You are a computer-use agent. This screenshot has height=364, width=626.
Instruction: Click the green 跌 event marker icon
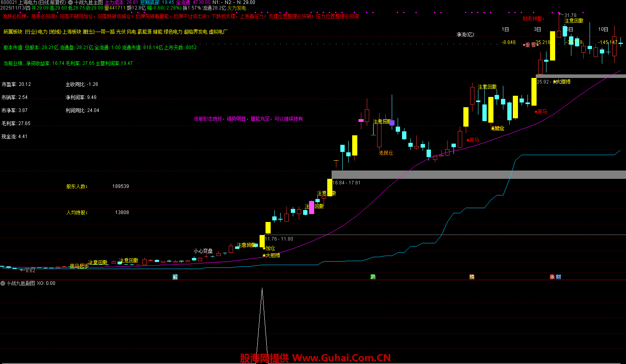click(x=373, y=277)
